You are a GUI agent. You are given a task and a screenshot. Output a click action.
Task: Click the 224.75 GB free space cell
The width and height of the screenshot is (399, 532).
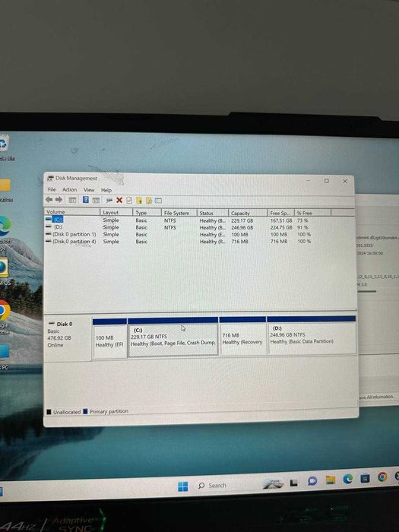click(x=281, y=228)
